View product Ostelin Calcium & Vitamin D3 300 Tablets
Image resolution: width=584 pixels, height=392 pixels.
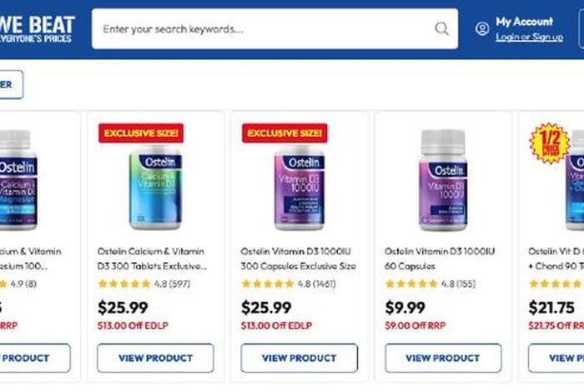[x=156, y=358]
